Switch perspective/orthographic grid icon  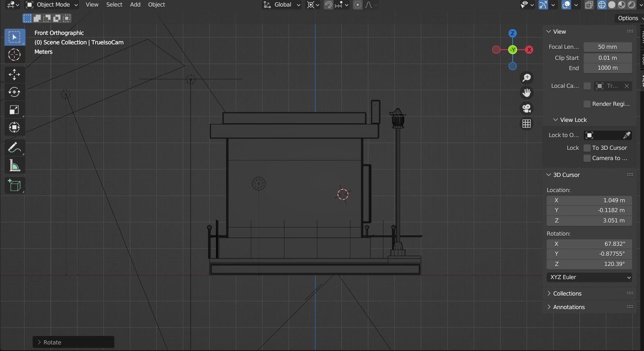[527, 124]
